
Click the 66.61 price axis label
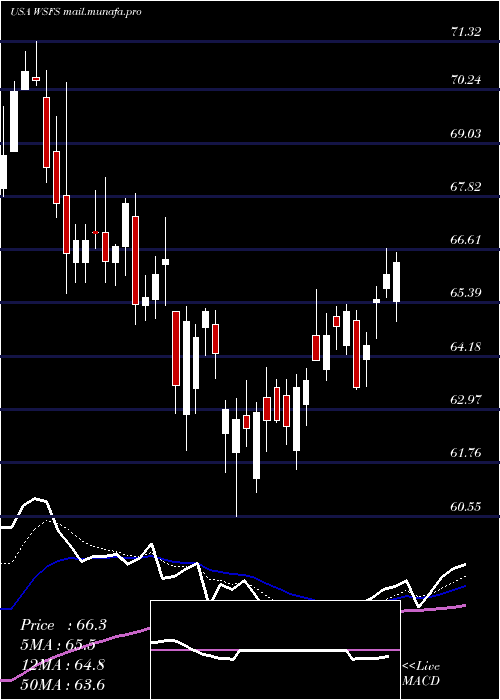466,240
